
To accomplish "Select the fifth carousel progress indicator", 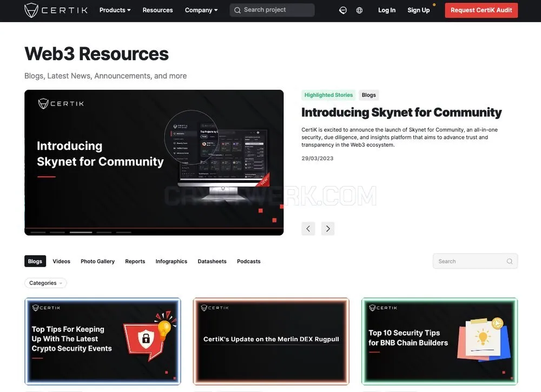I will pos(123,232).
